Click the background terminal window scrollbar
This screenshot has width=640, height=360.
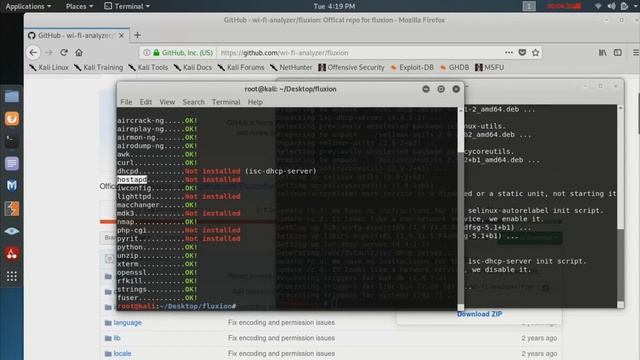[x=620, y=206]
